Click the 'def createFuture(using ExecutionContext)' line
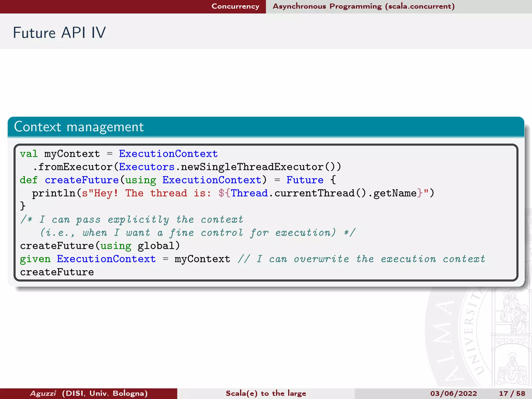The width and height of the screenshot is (532, 399). point(178,180)
